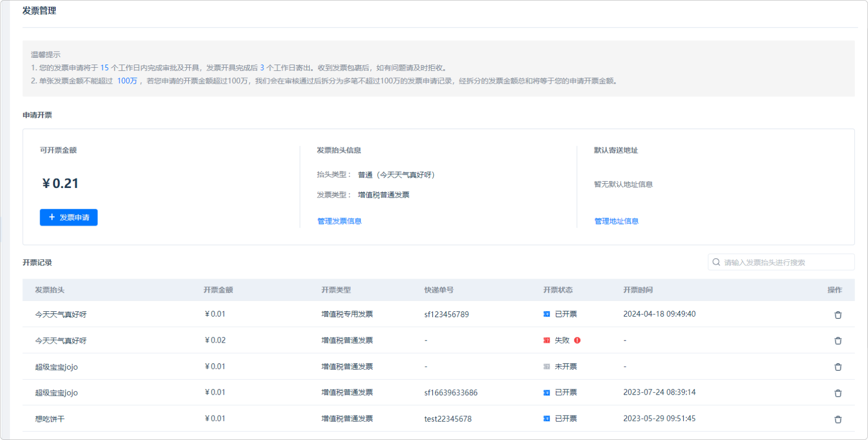
Task: Click the 快递单号 column header
Action: [x=439, y=290]
